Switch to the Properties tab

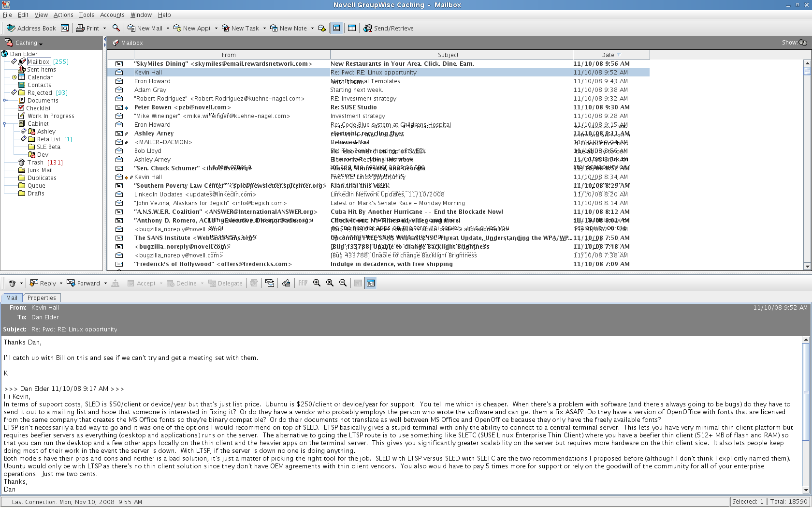pos(42,298)
